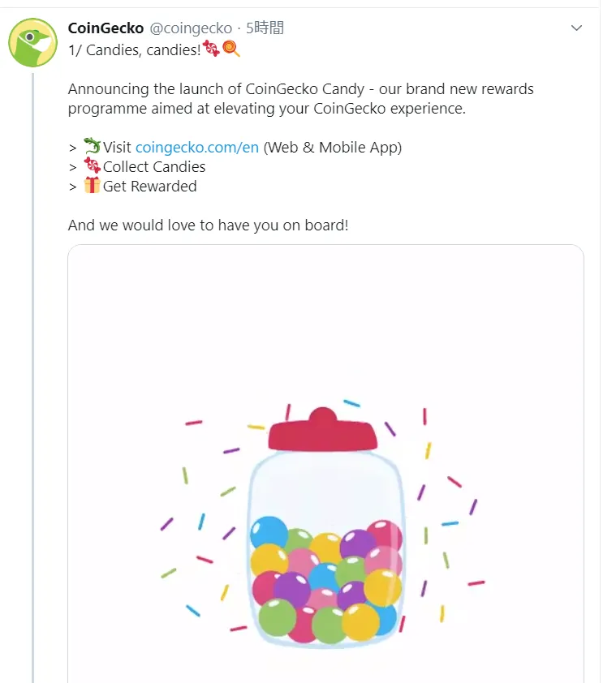This screenshot has width=616, height=683.
Task: Click the wrapped candy emoji after 'candies!'
Action: (211, 49)
